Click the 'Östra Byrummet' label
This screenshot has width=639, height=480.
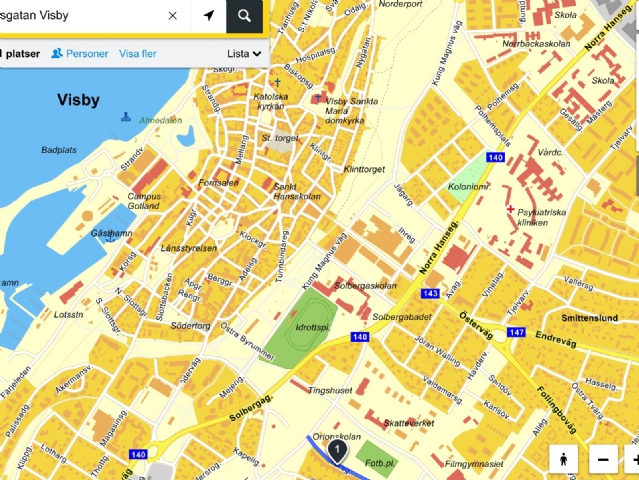(x=247, y=341)
